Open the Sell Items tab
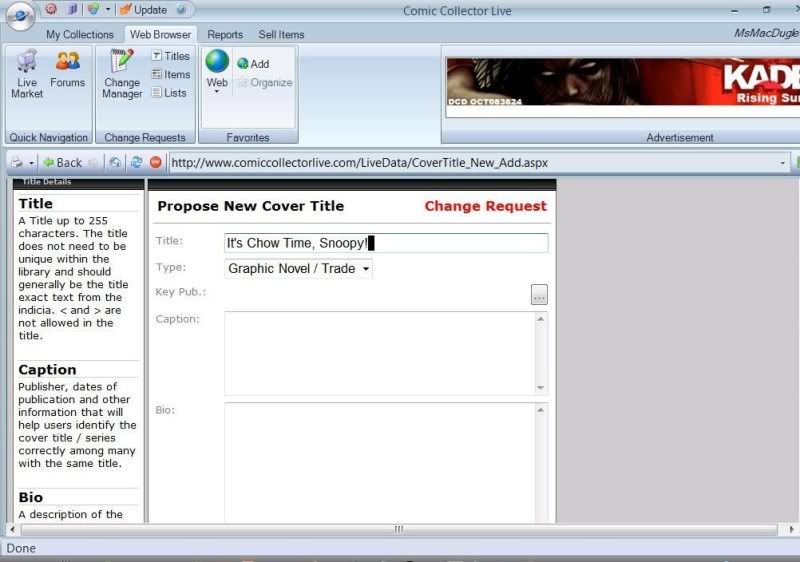 [x=281, y=34]
